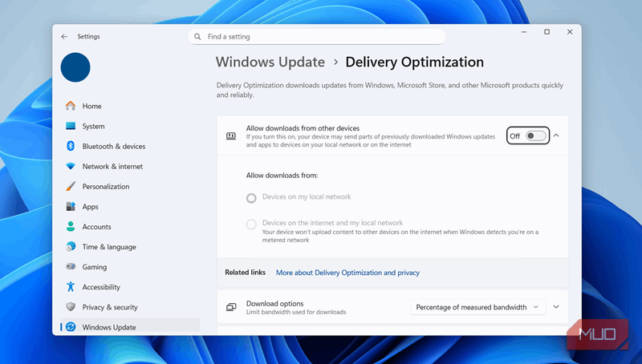Open More about Delivery Optimization and privacy
642x364 pixels.
coord(347,273)
